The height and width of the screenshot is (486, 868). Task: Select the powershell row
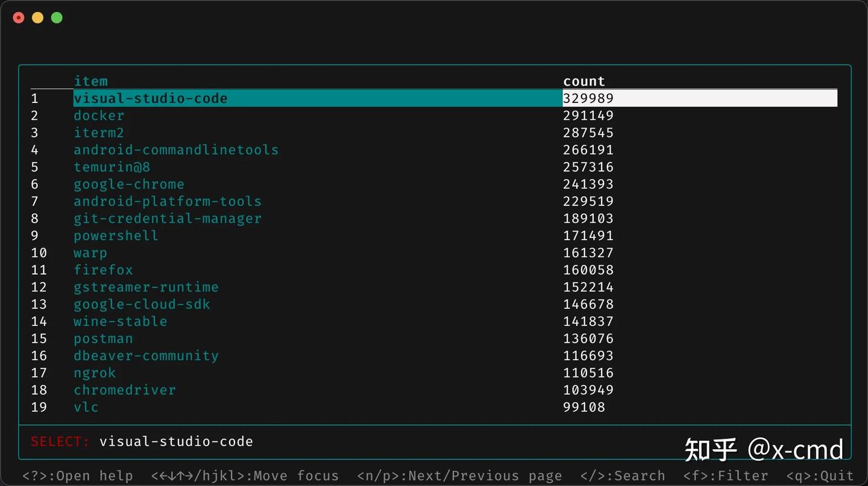[116, 235]
